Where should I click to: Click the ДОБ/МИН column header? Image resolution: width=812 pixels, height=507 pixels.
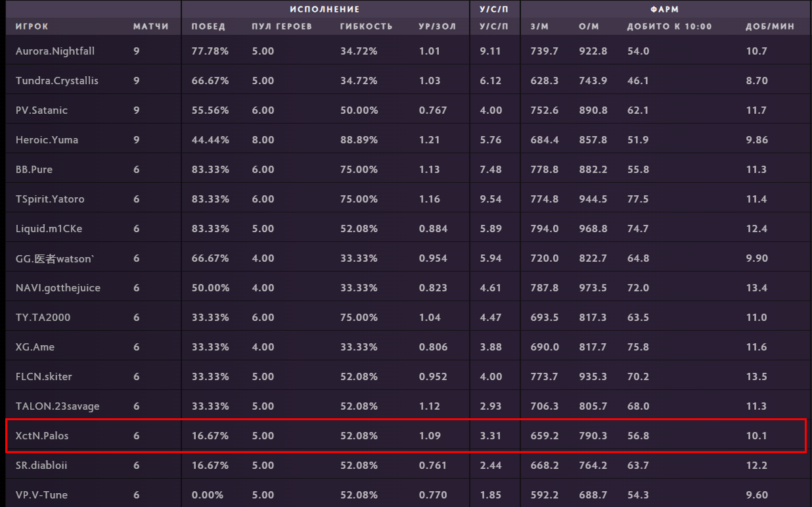coord(769,27)
